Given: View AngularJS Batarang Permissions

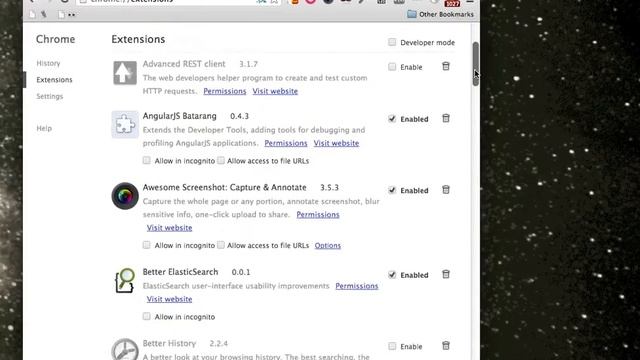Looking at the screenshot, I should click(286, 143).
